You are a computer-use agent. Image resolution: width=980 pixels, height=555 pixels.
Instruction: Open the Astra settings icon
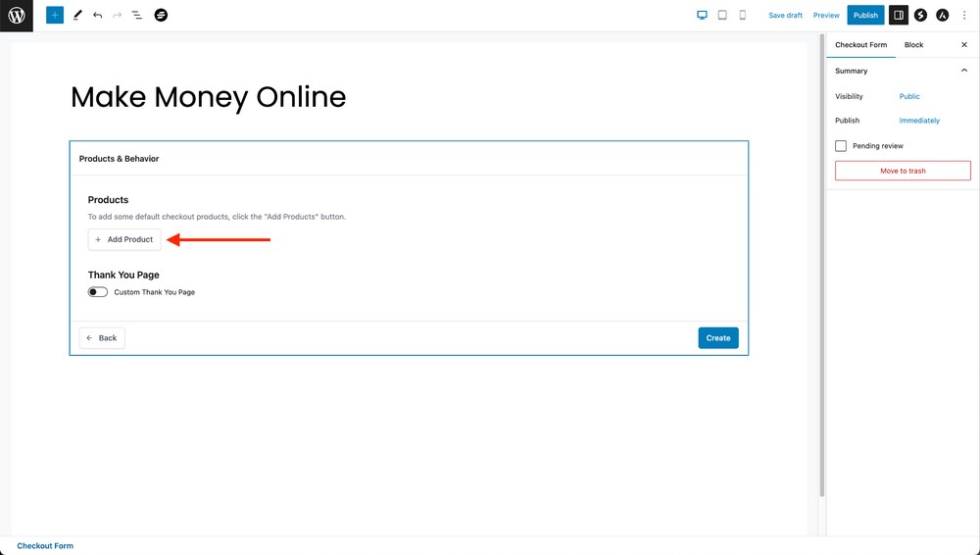click(942, 16)
